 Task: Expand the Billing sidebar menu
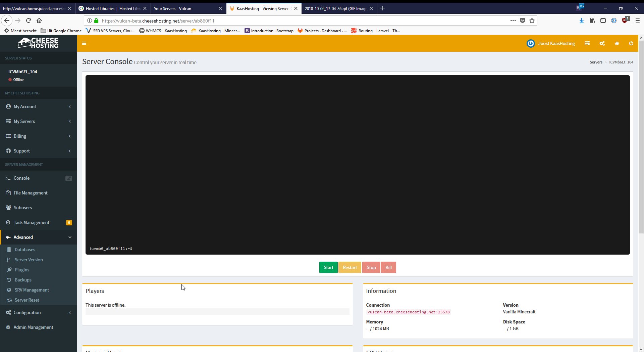pos(39,136)
